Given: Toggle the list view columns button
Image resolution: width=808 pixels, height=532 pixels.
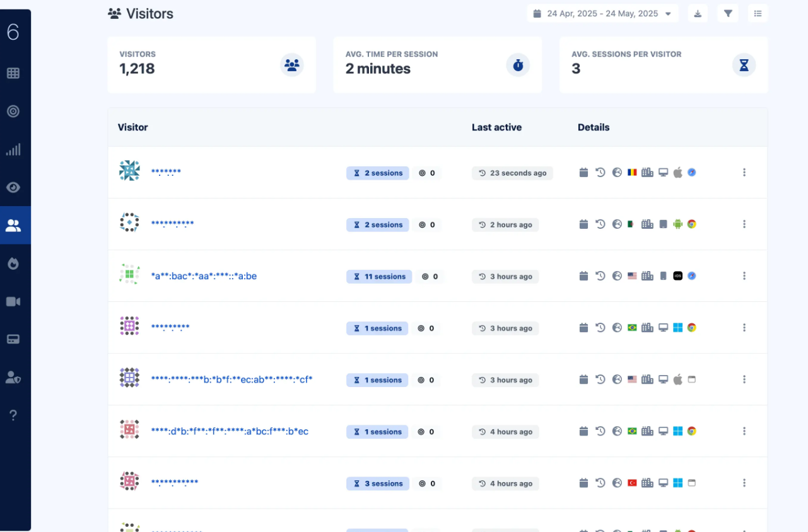Looking at the screenshot, I should coord(758,13).
